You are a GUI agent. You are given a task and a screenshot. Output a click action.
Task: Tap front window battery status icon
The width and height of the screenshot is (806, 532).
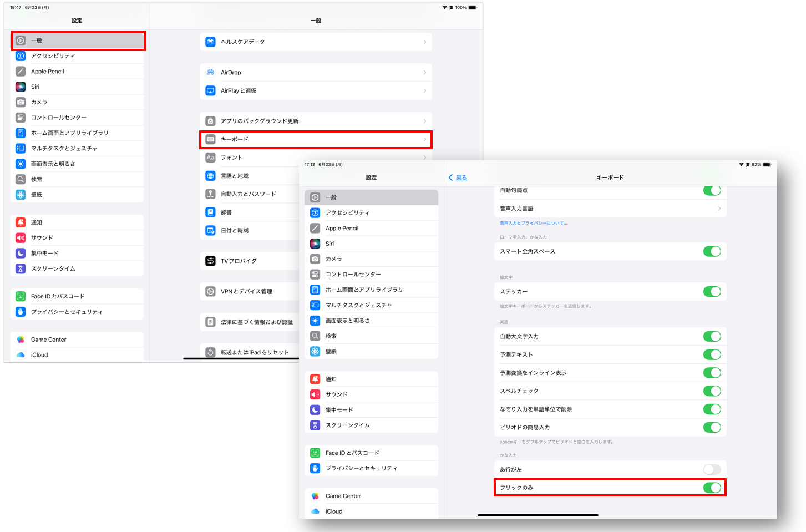tap(767, 165)
